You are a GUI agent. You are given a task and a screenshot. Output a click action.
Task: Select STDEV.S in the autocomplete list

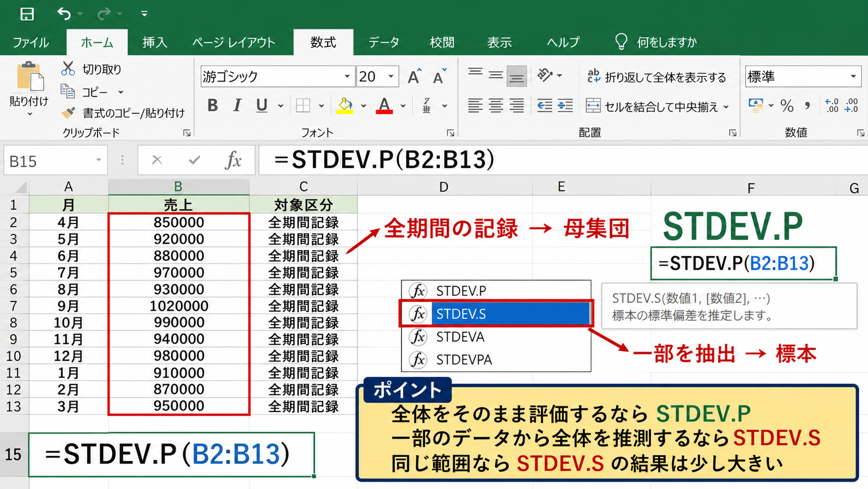[x=496, y=314]
